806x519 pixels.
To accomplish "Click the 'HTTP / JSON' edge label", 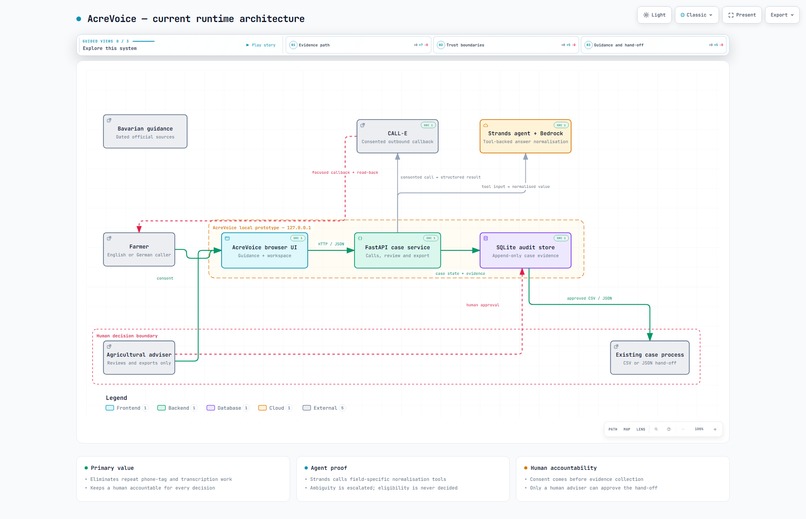I will 331,244.
